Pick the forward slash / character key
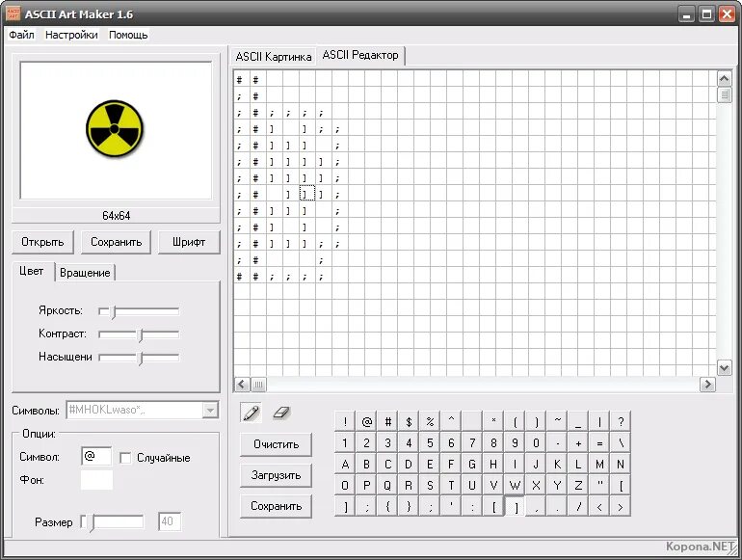 [x=578, y=507]
